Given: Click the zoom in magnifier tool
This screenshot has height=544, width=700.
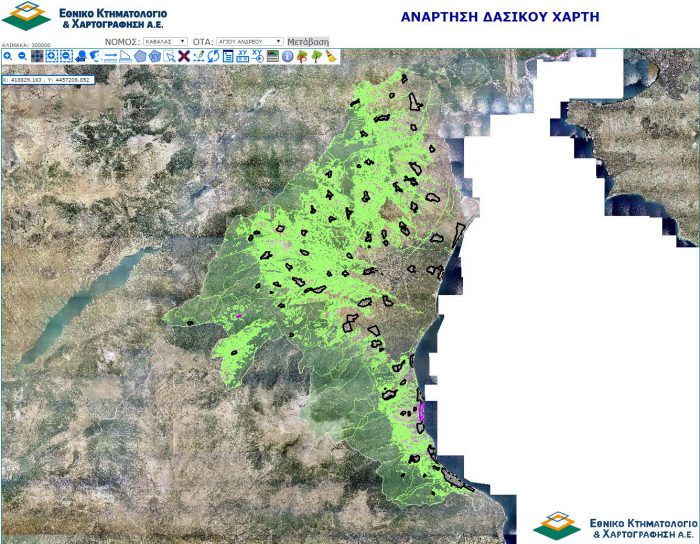Looking at the screenshot, I should point(8,56).
